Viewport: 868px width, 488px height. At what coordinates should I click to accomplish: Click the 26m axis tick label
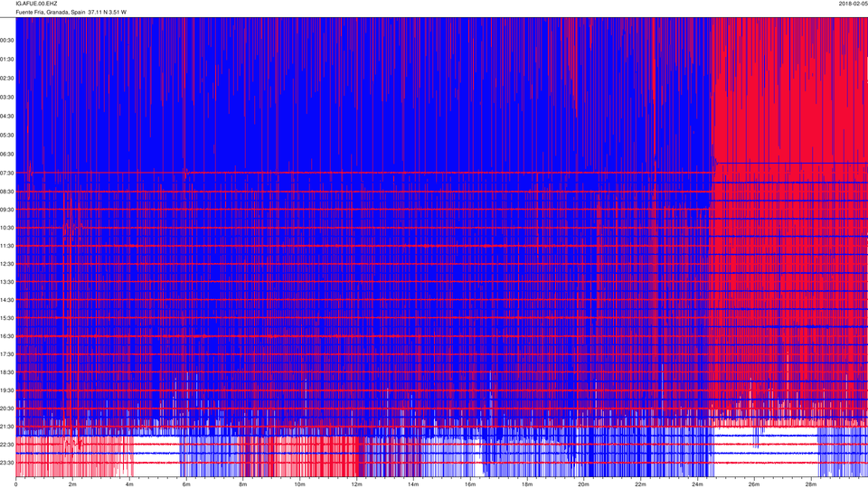[754, 484]
